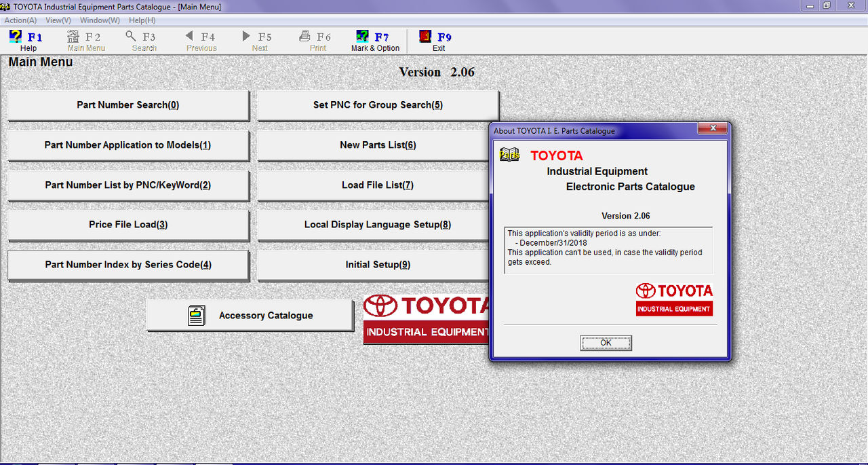Screen dimensions: 868x465
Task: Select Set PNC for Group Search(5)
Action: coord(378,105)
